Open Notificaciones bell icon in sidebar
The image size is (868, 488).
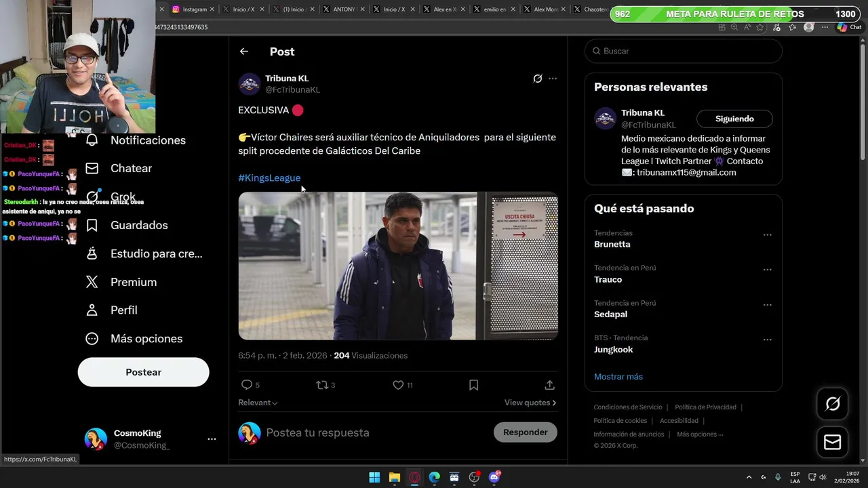click(x=92, y=140)
